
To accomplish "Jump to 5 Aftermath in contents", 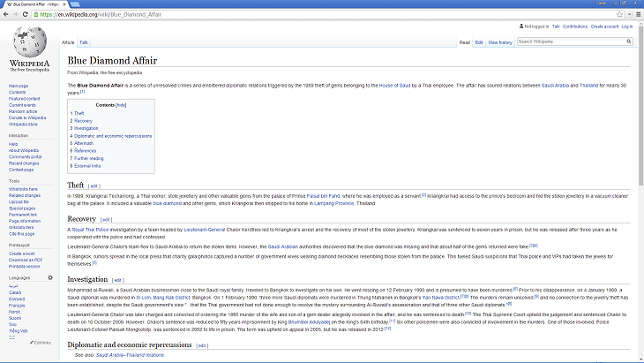I will tap(82, 143).
